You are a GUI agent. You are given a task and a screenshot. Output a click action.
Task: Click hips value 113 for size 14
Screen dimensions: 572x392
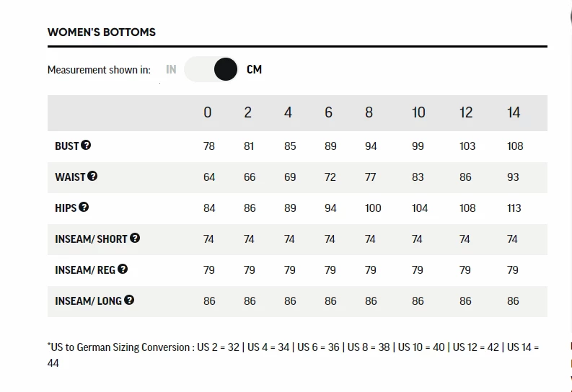pos(514,208)
